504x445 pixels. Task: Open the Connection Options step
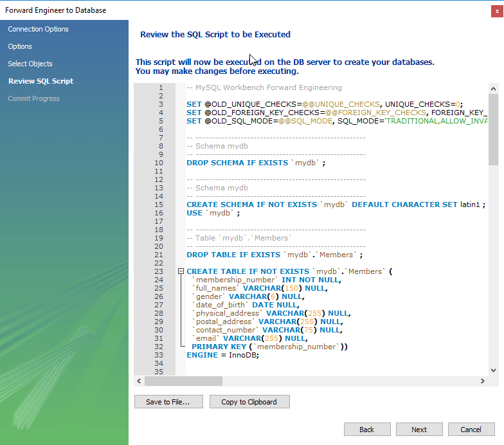pos(39,29)
